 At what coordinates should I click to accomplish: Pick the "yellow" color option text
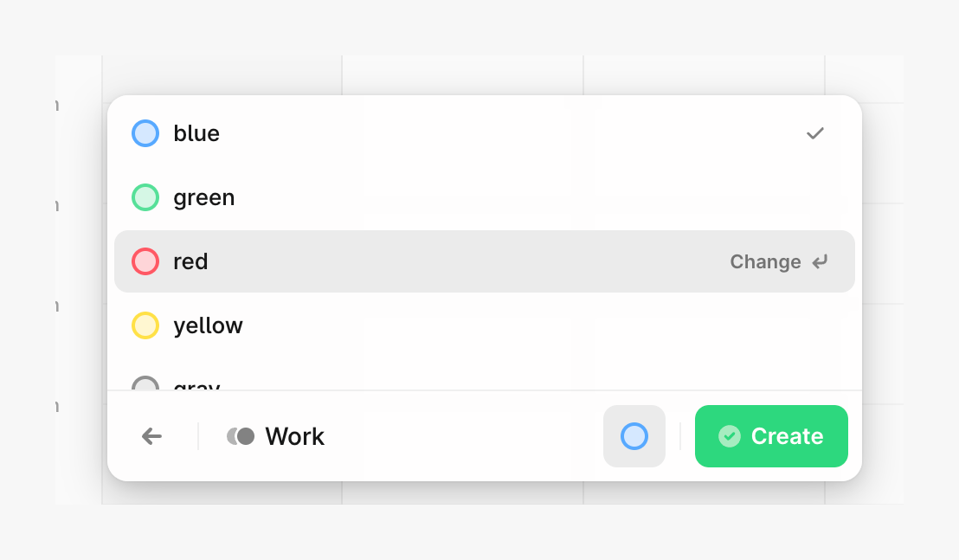point(208,325)
